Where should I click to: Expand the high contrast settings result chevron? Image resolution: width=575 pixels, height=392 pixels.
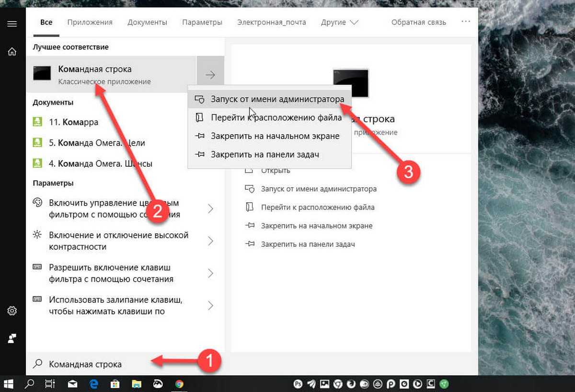click(x=210, y=241)
